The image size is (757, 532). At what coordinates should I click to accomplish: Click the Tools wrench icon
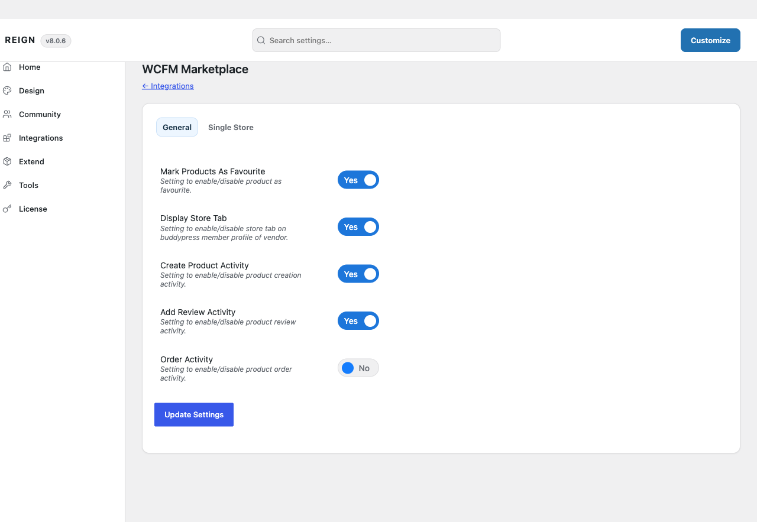coord(7,185)
